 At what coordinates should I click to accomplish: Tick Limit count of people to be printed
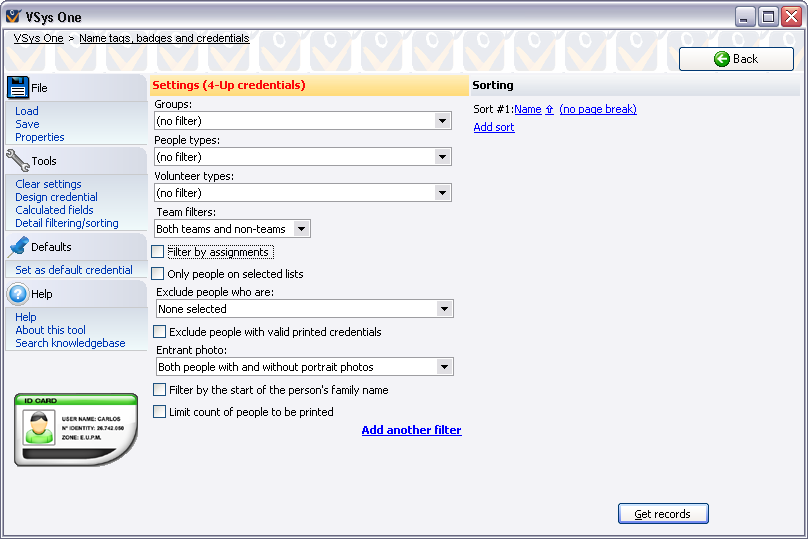coord(160,412)
